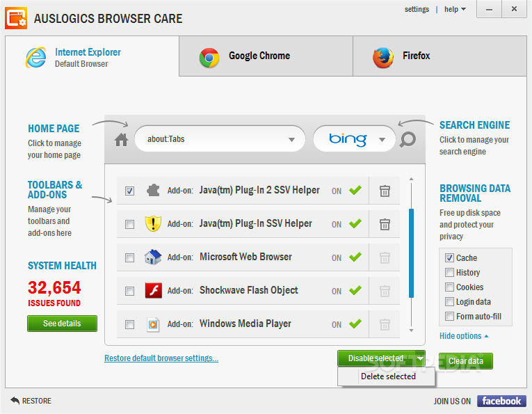The image size is (532, 414).
Task: Collapse options via Hide options
Action: click(464, 336)
